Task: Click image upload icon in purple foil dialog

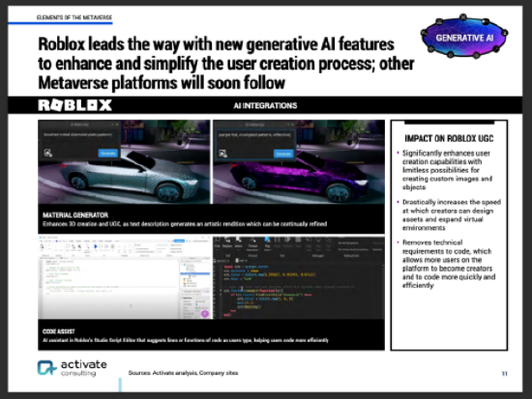Action: [x=222, y=154]
